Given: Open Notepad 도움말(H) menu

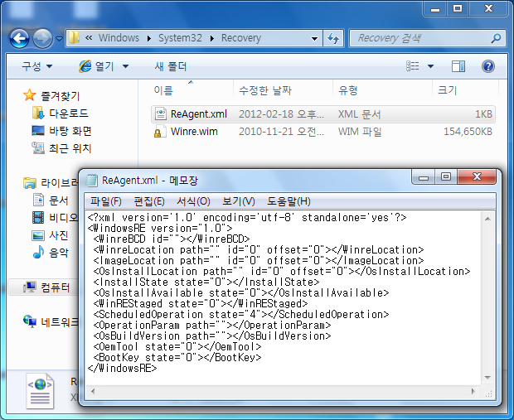Looking at the screenshot, I should pyautogui.click(x=289, y=201).
